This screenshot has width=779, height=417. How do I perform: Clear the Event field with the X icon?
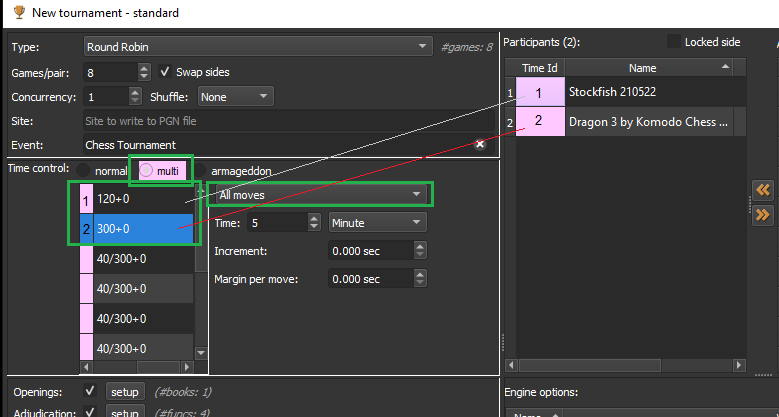tap(480, 145)
